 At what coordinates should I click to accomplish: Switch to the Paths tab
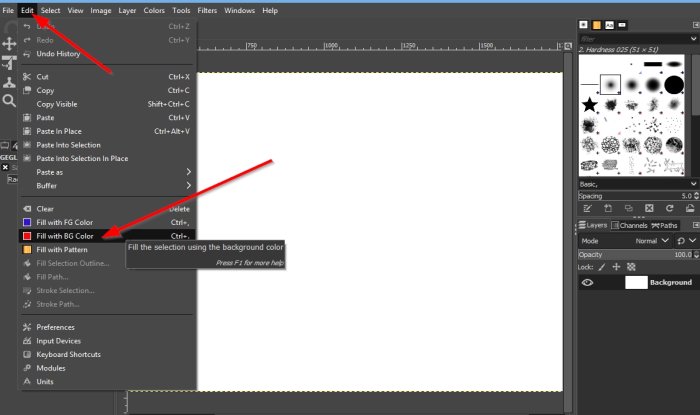(665, 225)
